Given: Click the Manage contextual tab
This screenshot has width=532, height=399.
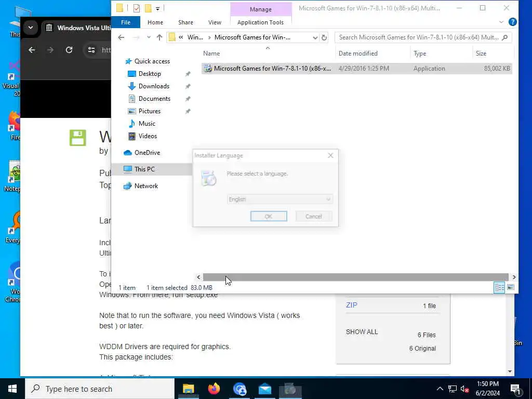Looking at the screenshot, I should 261,9.
